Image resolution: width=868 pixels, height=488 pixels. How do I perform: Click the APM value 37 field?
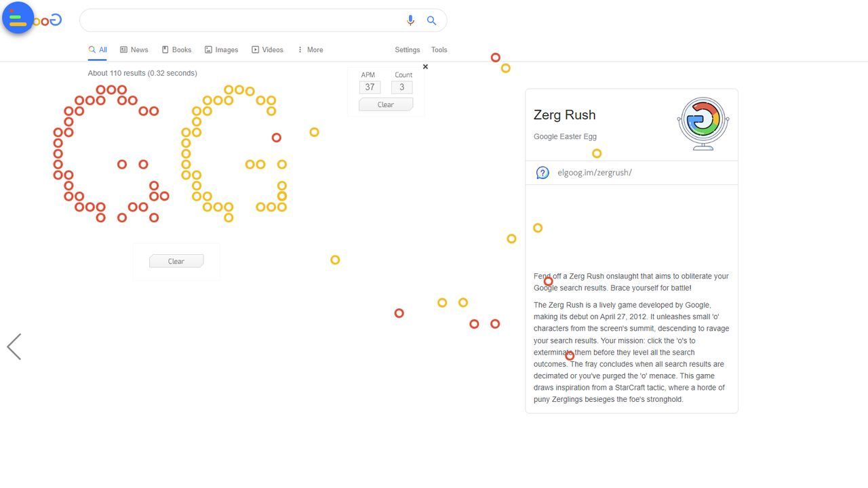(370, 87)
